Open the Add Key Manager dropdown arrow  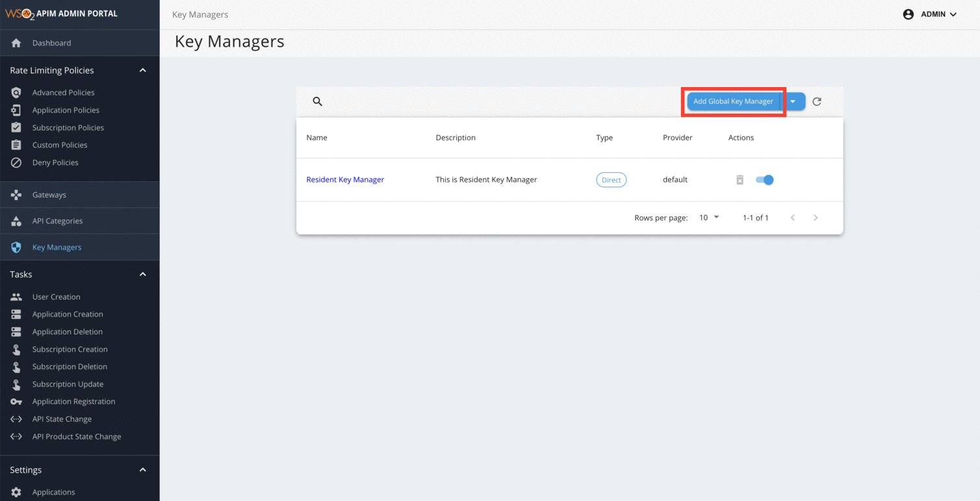[x=793, y=101]
